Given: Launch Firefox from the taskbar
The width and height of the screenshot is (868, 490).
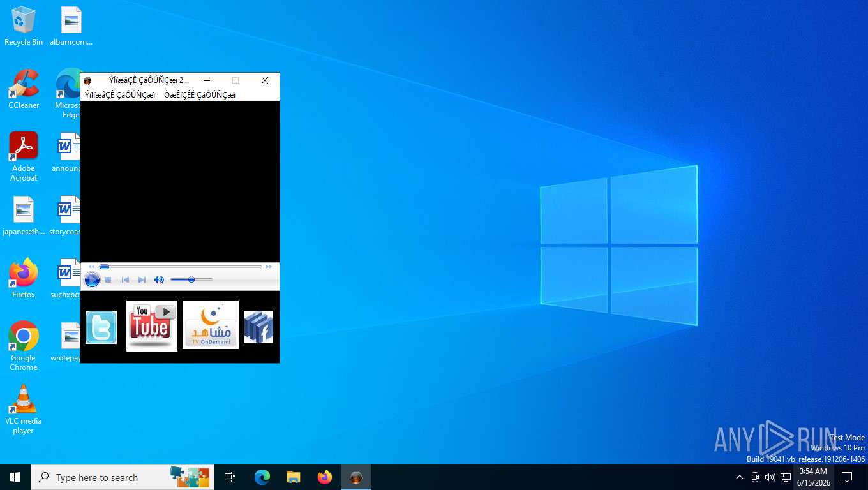Looking at the screenshot, I should pos(325,477).
